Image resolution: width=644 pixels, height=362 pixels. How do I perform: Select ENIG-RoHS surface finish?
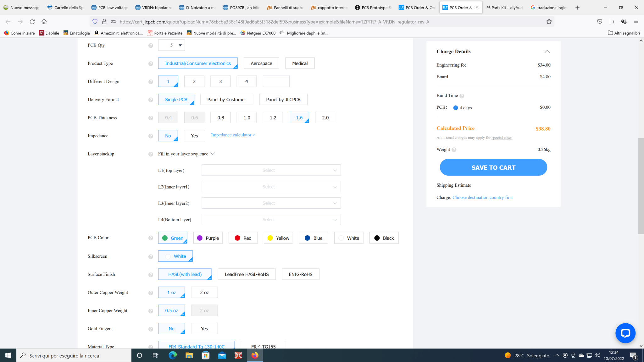tap(300, 275)
